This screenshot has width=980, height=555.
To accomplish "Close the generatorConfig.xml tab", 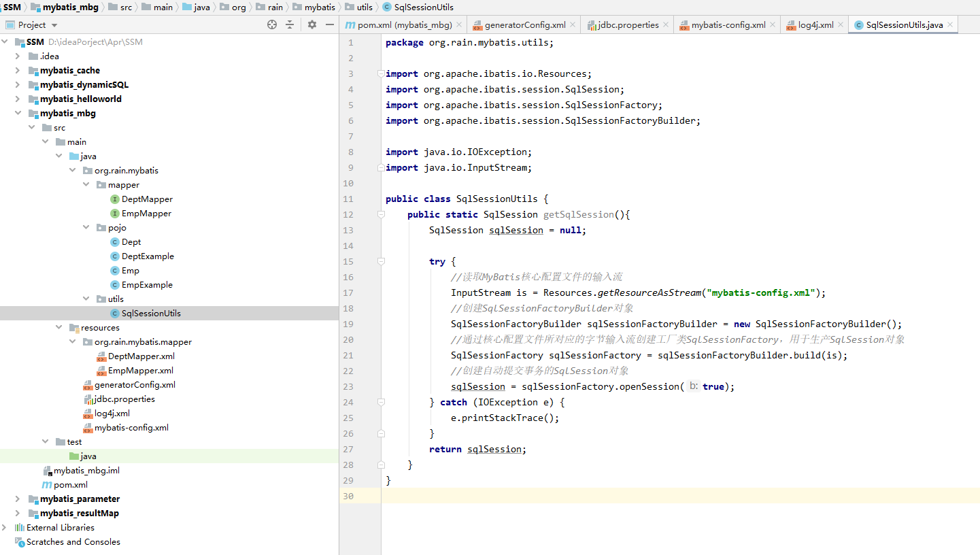I will click(x=573, y=24).
